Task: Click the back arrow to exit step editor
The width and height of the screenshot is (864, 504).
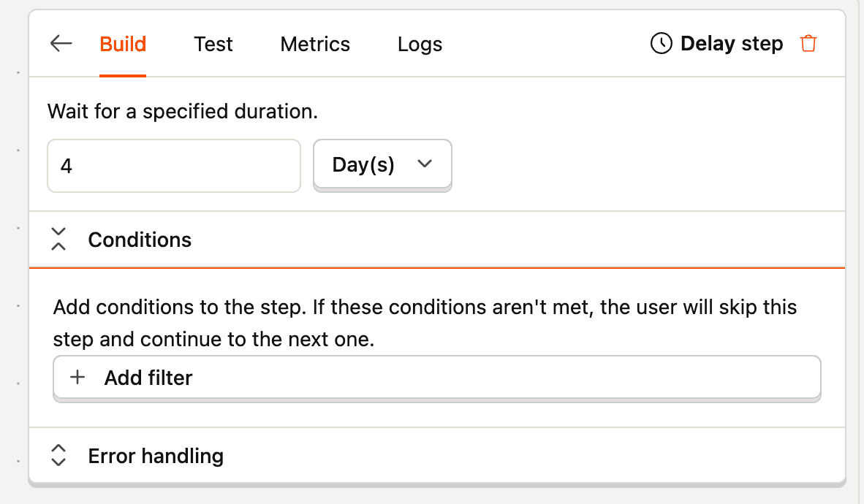Action: pyautogui.click(x=61, y=44)
